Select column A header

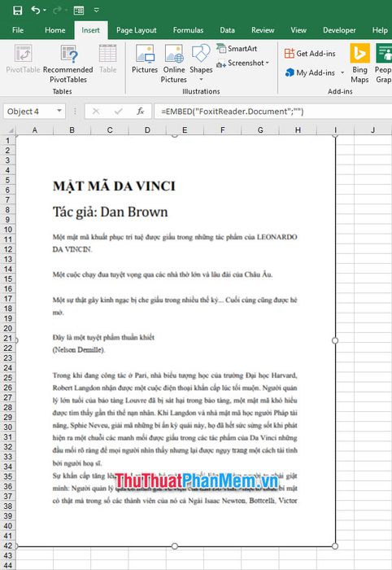(34, 129)
